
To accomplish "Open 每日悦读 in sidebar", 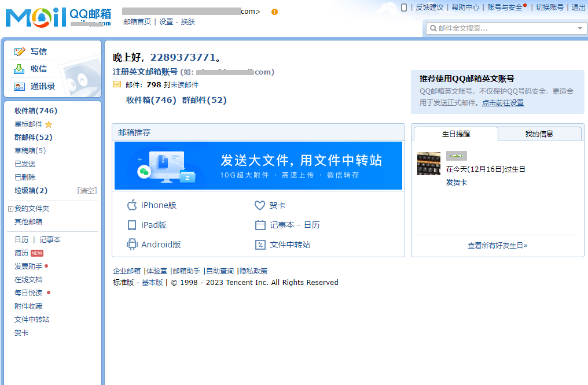I will click(28, 293).
